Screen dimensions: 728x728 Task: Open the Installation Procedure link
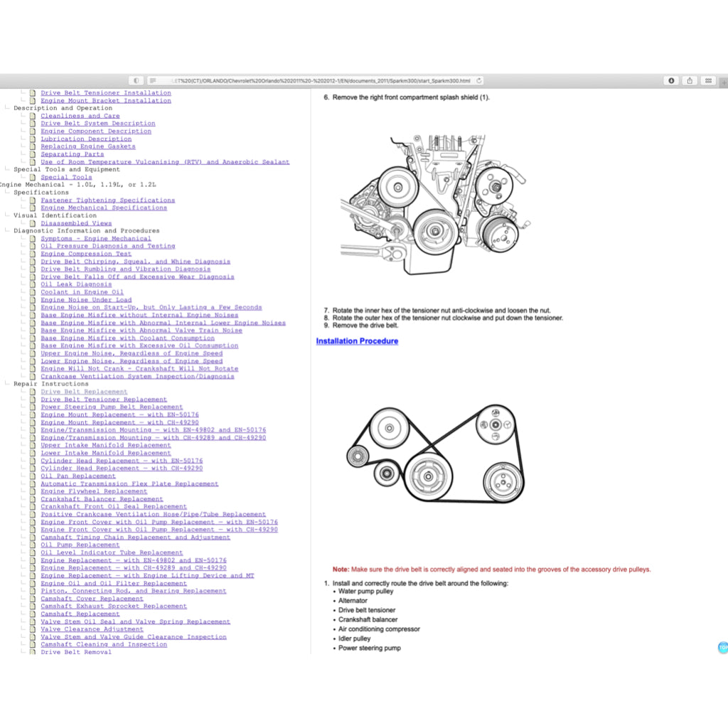[357, 341]
